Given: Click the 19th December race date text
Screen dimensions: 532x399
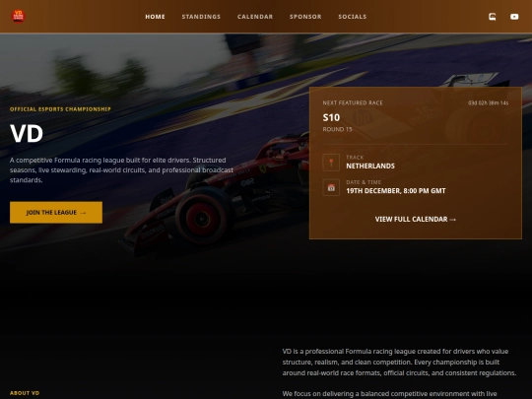Looking at the screenshot, I should click(x=396, y=191).
